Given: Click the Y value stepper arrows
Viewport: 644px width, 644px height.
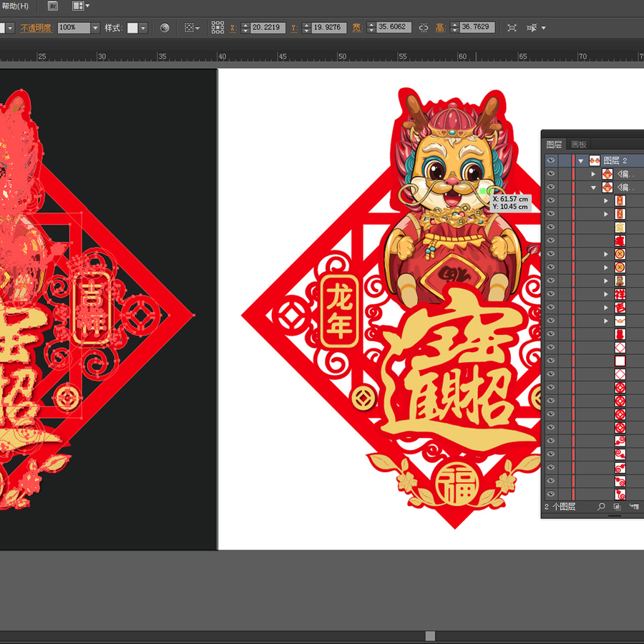Looking at the screenshot, I should coord(306,27).
